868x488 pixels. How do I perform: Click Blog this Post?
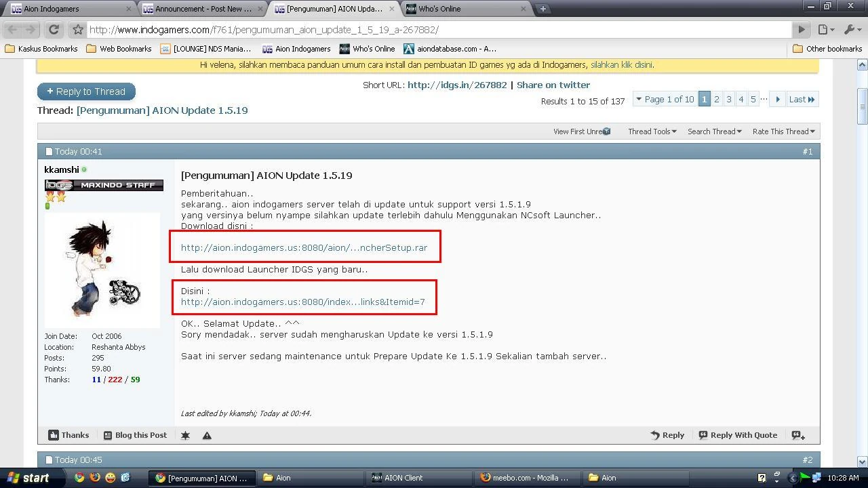tap(135, 435)
